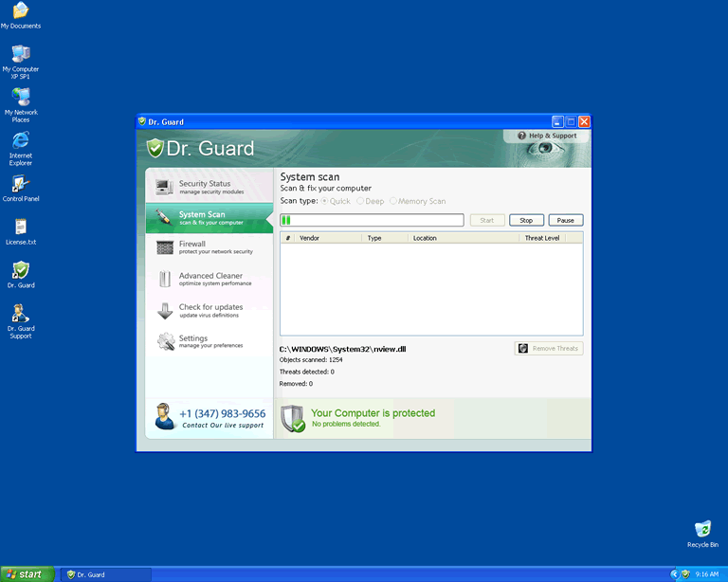Open Settings gear in sidebar
Screen dimensions: 728x582
pyautogui.click(x=165, y=341)
